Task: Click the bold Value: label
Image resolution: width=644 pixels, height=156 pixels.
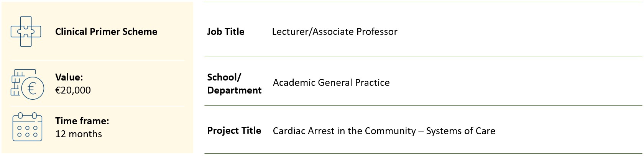Action: point(69,77)
